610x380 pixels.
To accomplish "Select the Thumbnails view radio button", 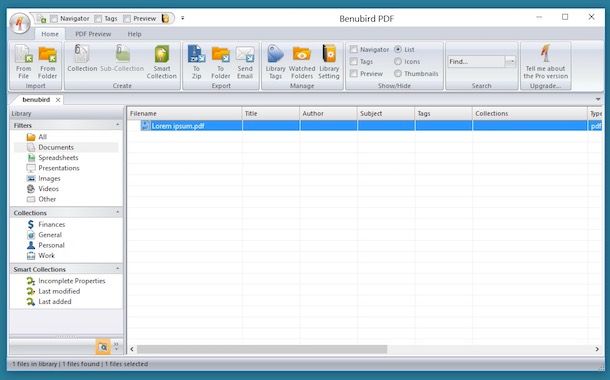I will click(x=398, y=74).
